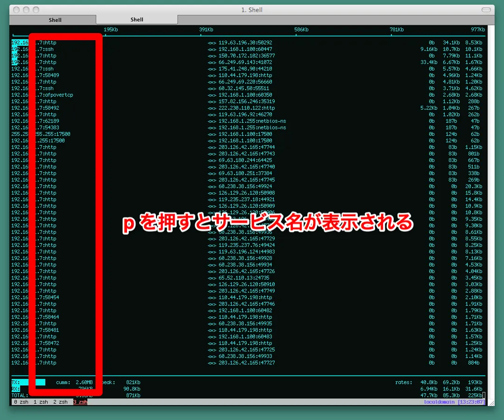Click the 13:23:07 clock in status bar

click(471, 402)
